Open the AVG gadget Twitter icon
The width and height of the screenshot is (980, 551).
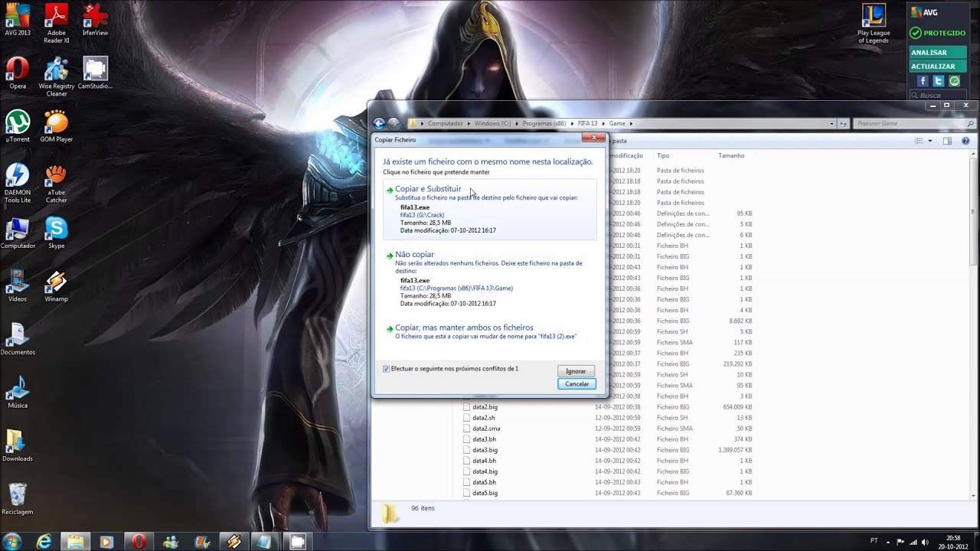(x=938, y=81)
